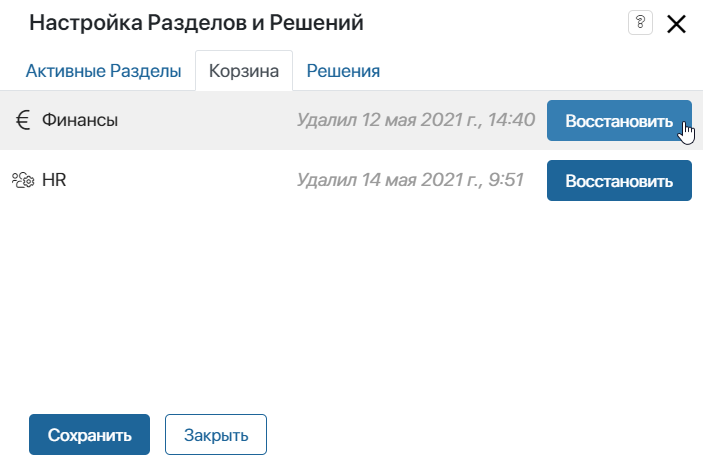
Task: Restore the Финансы section with Восстановить
Action: pos(619,120)
